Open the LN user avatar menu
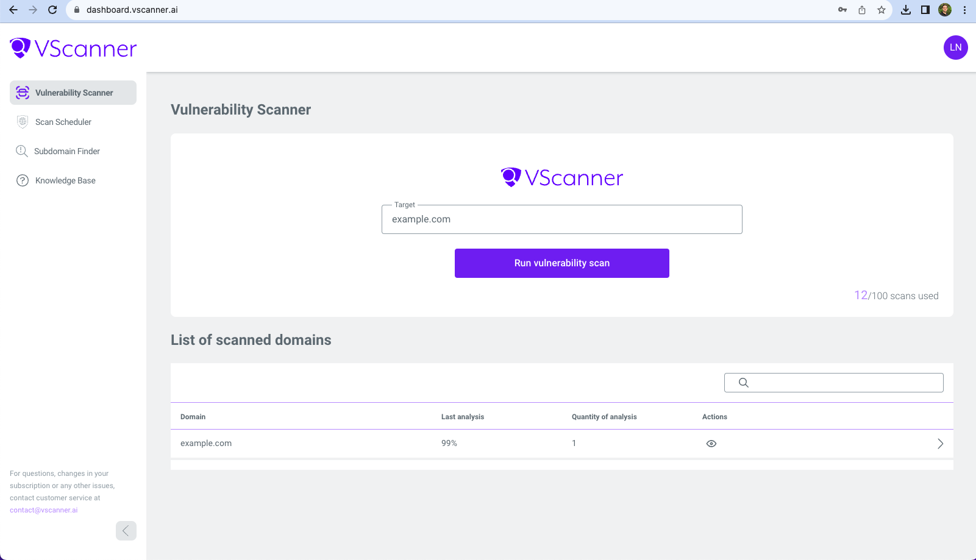This screenshot has height=560, width=976. (955, 48)
